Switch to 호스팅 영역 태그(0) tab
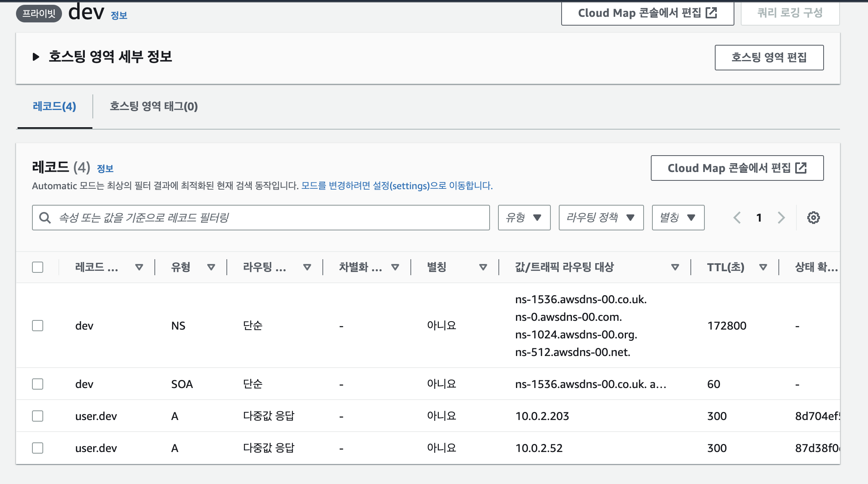868x484 pixels. [x=154, y=106]
